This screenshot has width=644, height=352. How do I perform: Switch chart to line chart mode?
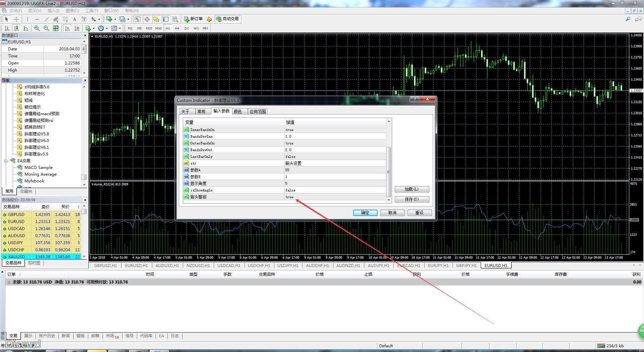[x=25, y=28]
